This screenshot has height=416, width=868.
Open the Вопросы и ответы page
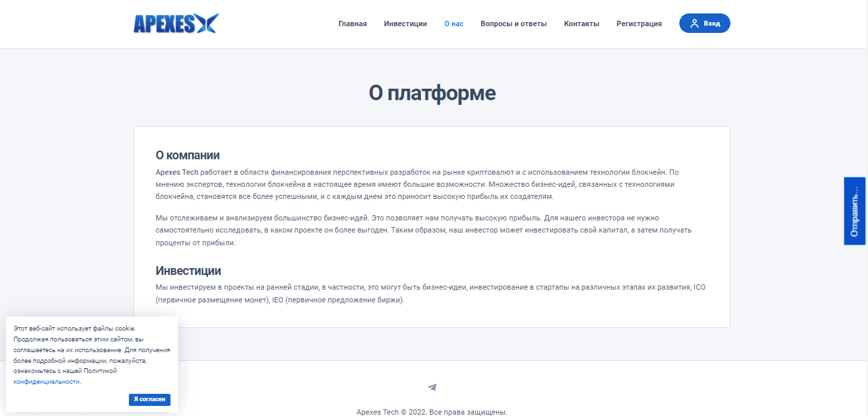click(x=514, y=23)
